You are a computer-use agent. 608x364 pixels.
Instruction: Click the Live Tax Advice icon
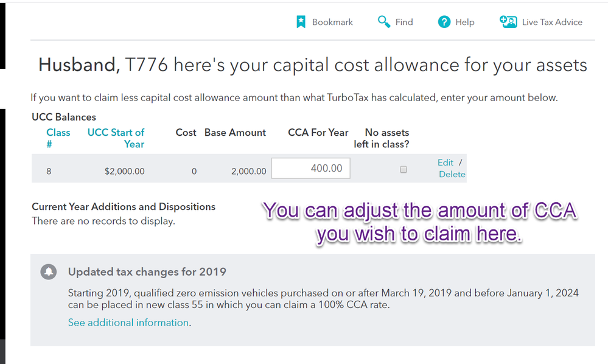(x=508, y=22)
